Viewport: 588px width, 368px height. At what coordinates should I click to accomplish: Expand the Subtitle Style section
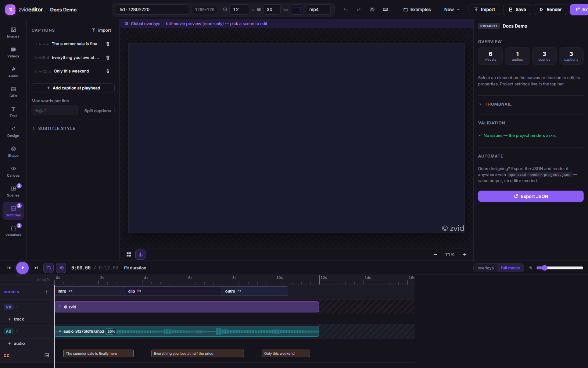pos(54,128)
